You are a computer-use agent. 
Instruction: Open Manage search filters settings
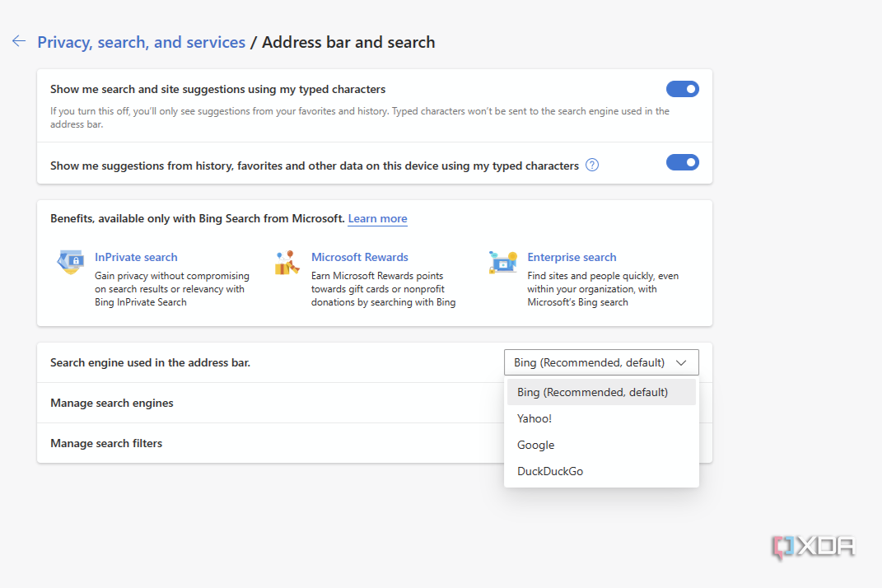(x=106, y=443)
